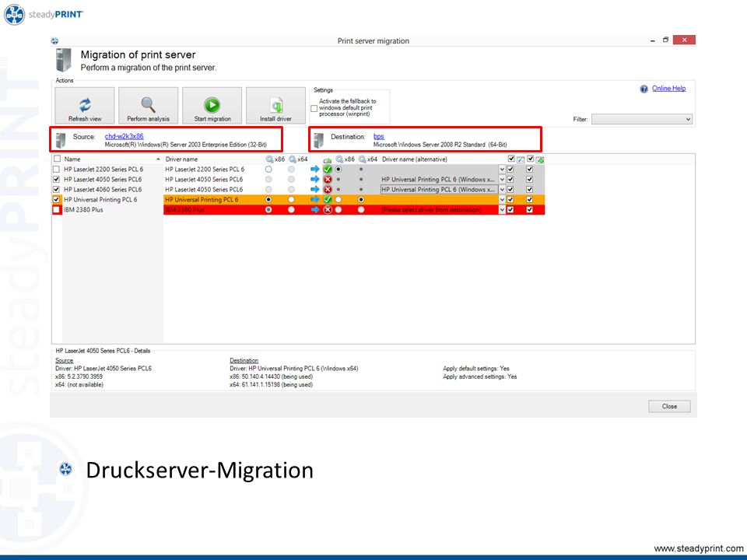Viewport: 747px width, 560px height.
Task: Open alternative driver dropdown for HP Universal Printing
Action: click(x=502, y=200)
